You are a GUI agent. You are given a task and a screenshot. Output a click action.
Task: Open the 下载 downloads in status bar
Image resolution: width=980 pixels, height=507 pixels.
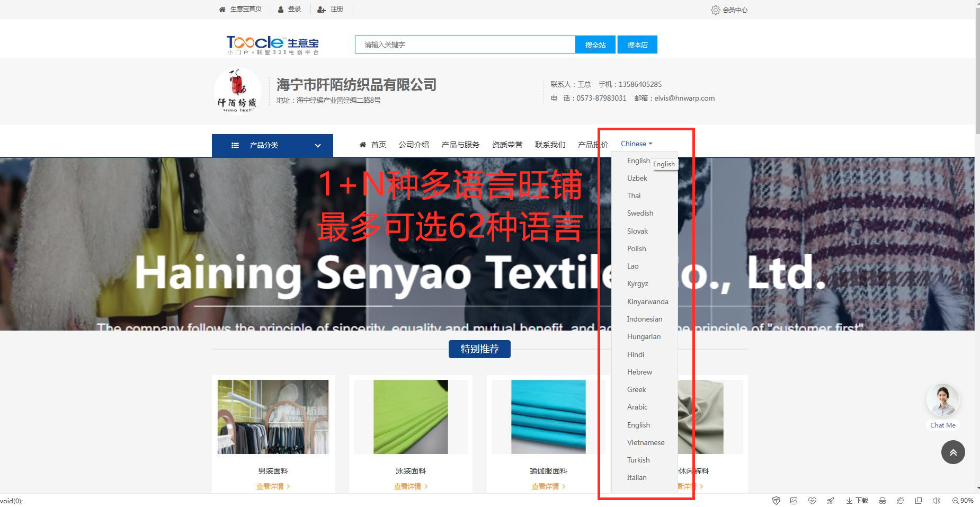click(857, 501)
